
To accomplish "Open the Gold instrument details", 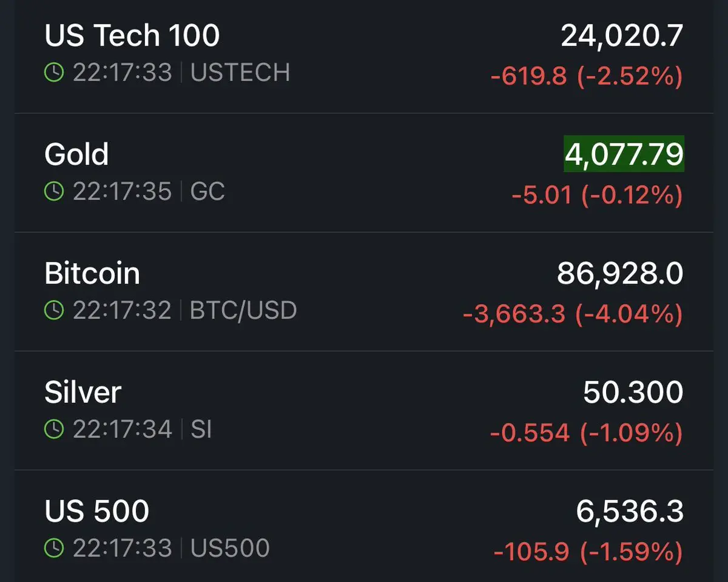I will (x=76, y=154).
